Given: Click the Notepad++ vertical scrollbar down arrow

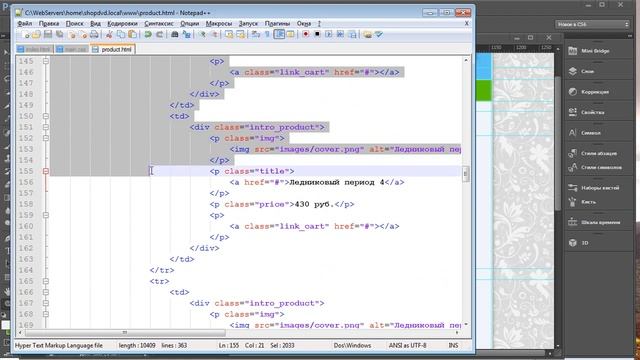Looking at the screenshot, I should point(466,325).
